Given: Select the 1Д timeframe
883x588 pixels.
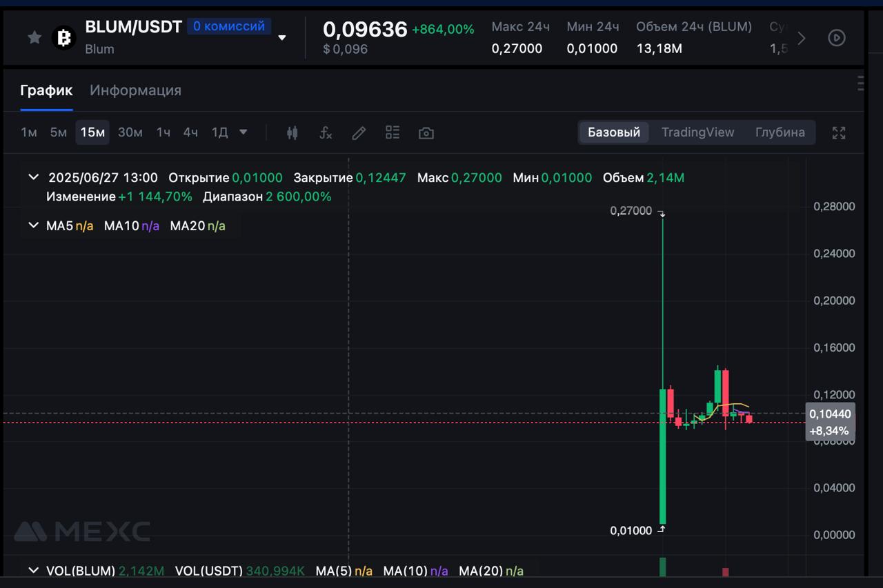Looking at the screenshot, I should 219,132.
